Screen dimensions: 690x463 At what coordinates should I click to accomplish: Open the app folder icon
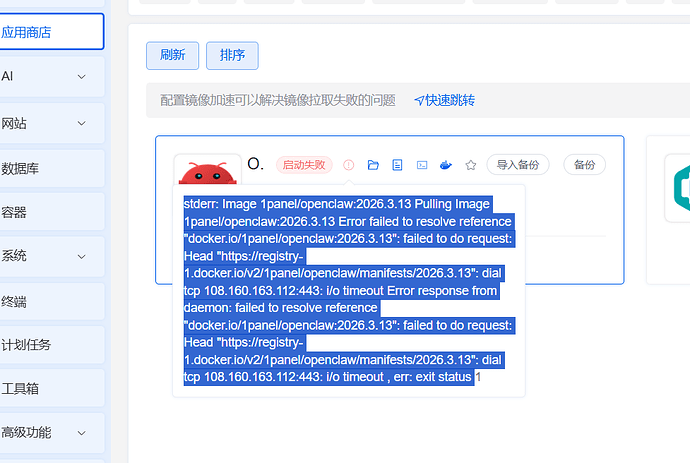point(373,165)
